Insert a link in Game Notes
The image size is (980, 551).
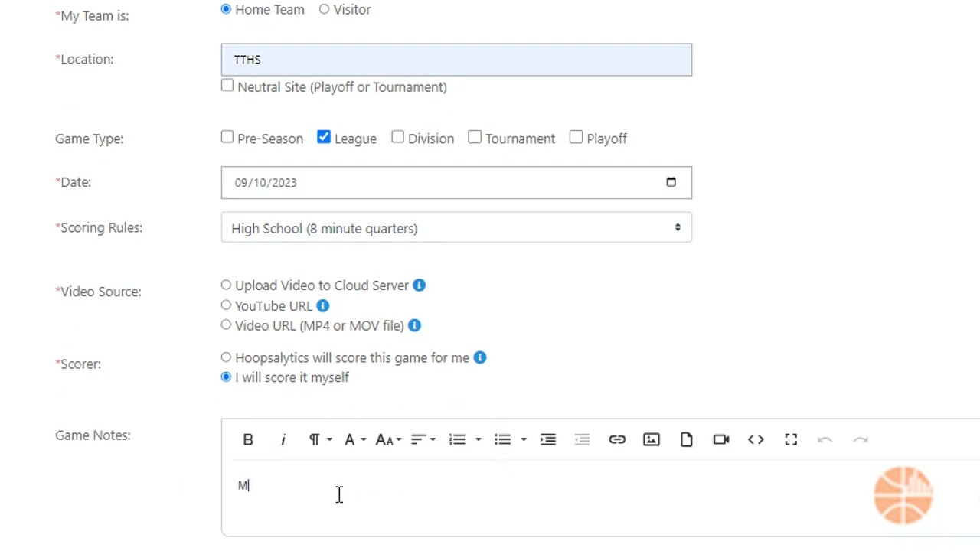pyautogui.click(x=617, y=439)
